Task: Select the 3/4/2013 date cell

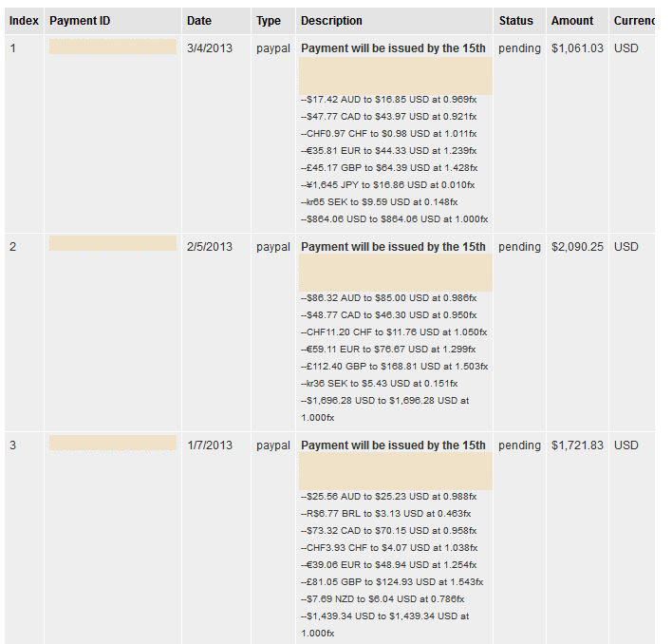Action: (209, 47)
